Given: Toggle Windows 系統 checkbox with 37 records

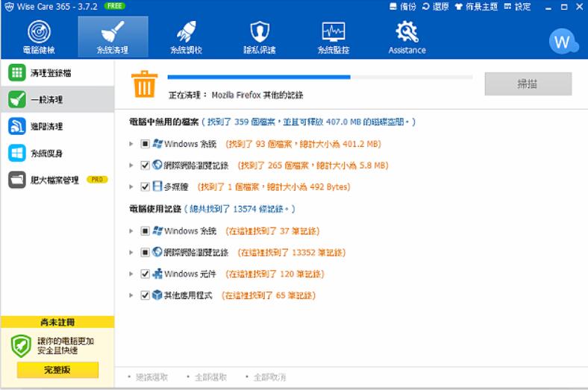Looking at the screenshot, I should (145, 230).
